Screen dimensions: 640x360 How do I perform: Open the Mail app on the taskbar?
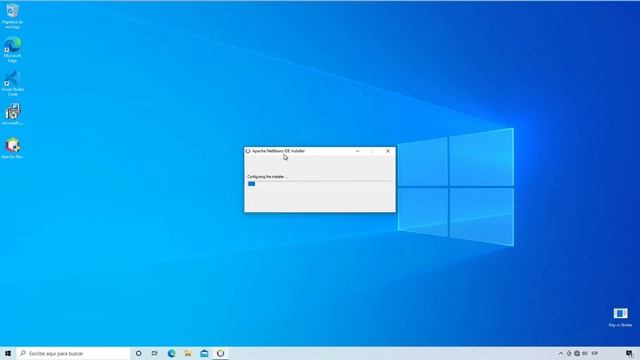coord(204,353)
